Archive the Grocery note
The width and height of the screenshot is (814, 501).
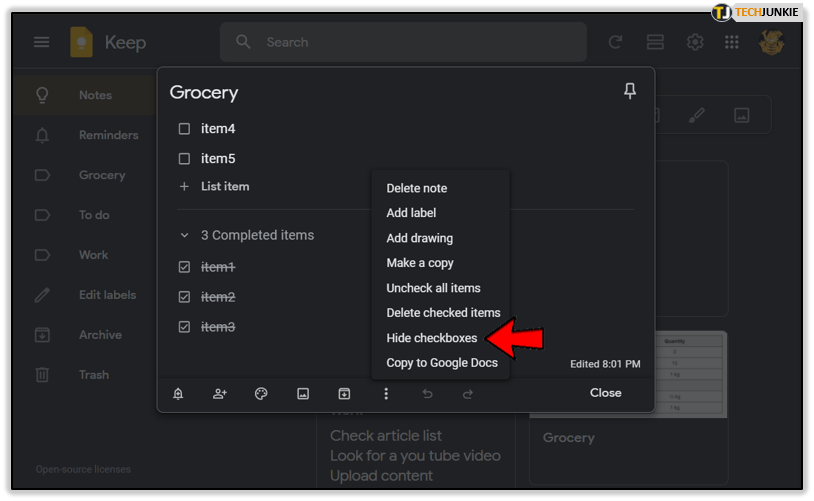pos(344,394)
